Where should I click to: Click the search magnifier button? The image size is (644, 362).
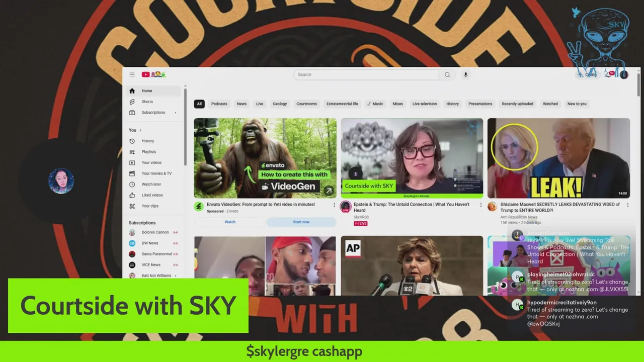pyautogui.click(x=447, y=74)
